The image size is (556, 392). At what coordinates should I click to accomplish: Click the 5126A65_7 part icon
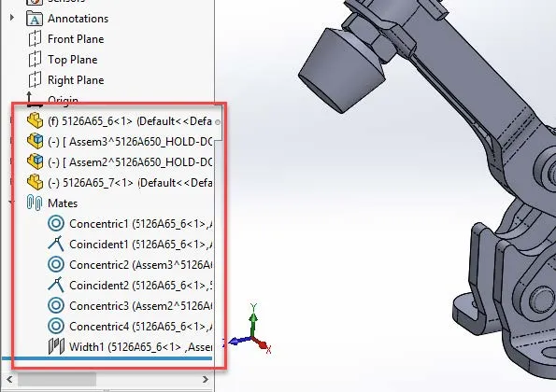(x=35, y=182)
